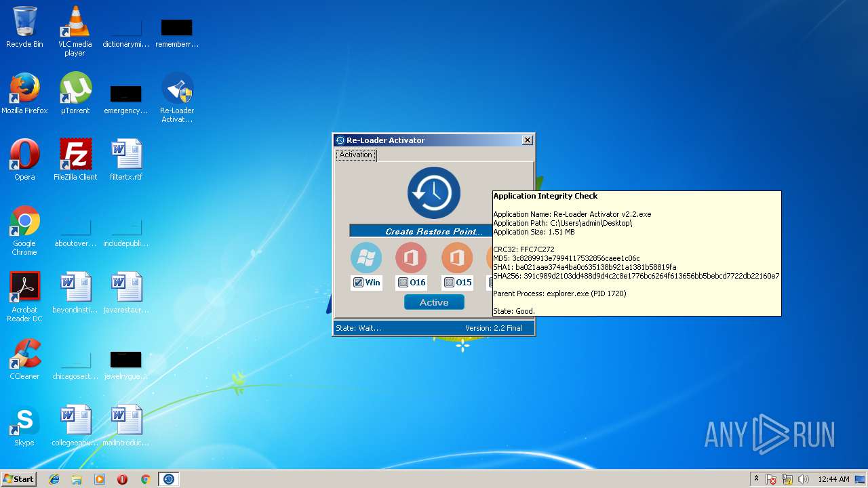Select the Acrobat Reader DC shortcut
868x488 pixels.
(24, 296)
